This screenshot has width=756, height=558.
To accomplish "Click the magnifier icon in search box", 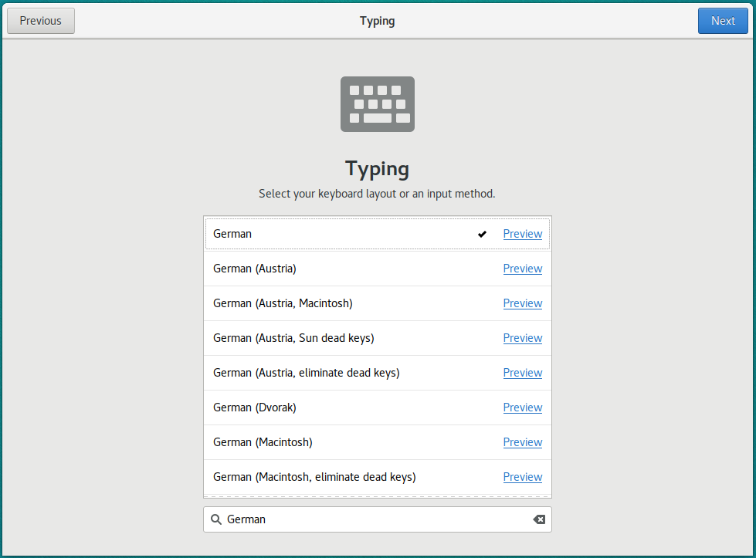I will [216, 519].
